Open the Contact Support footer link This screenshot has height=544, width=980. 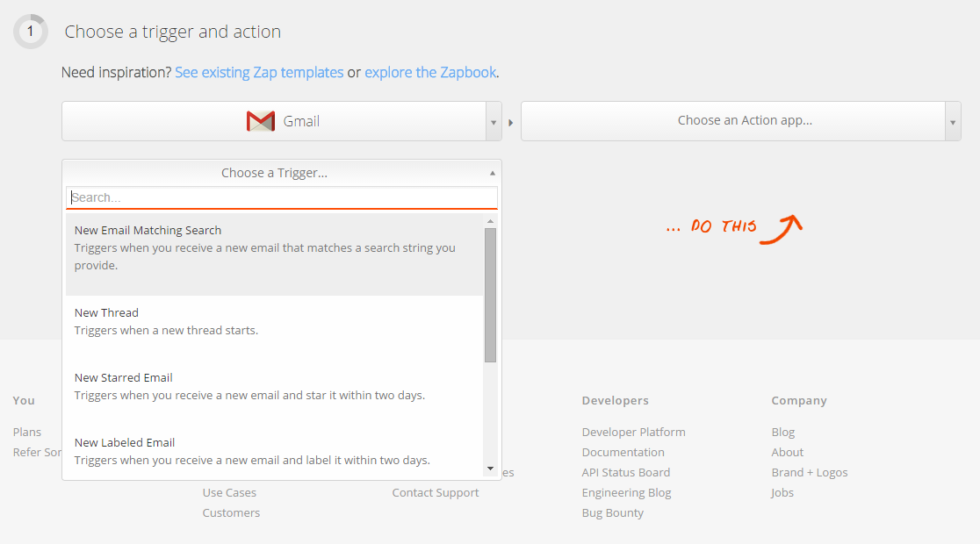tap(436, 493)
